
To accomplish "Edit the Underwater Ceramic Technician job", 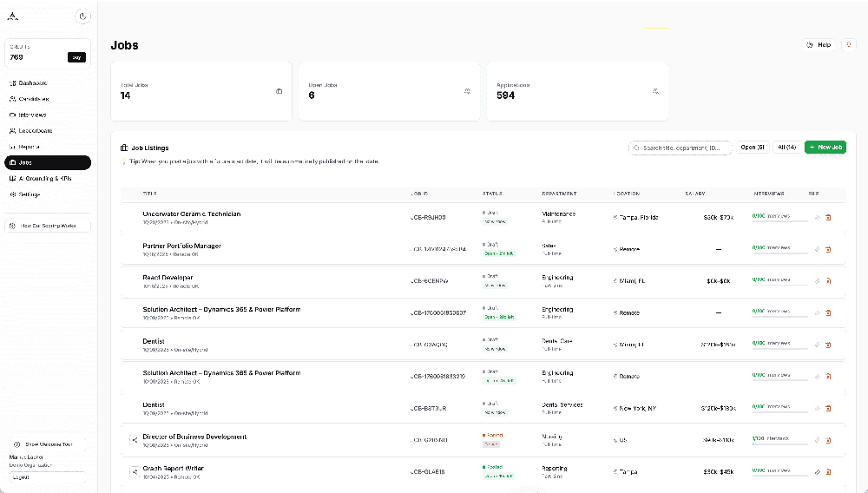I will tap(817, 218).
